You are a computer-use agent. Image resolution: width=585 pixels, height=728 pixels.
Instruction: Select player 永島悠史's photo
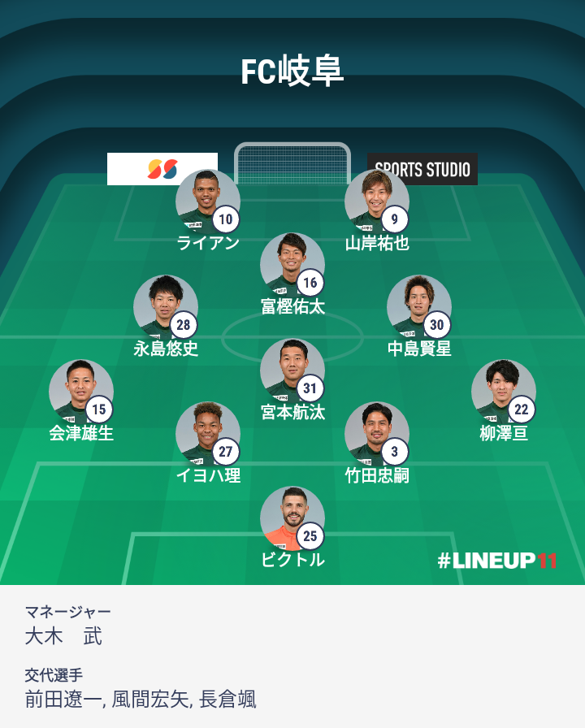coord(166,307)
